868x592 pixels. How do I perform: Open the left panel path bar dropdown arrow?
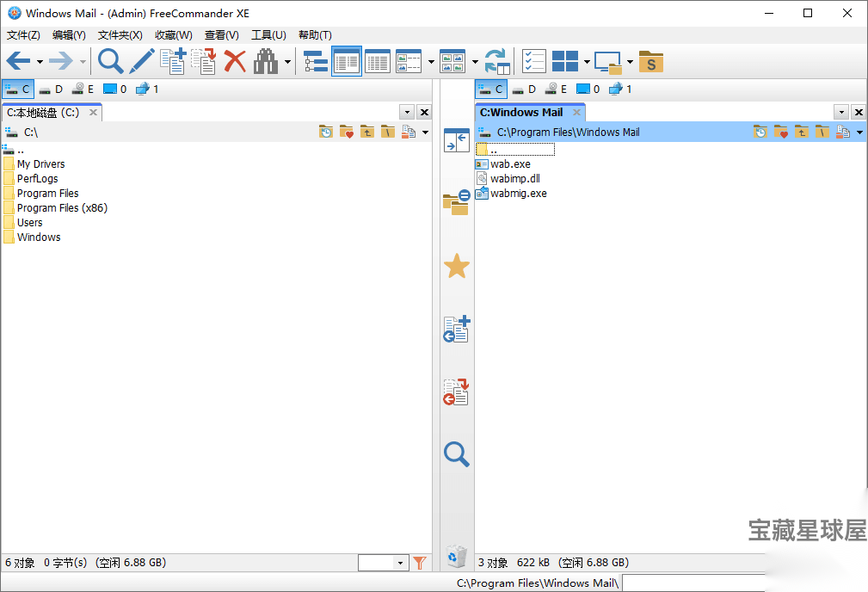pos(425,133)
